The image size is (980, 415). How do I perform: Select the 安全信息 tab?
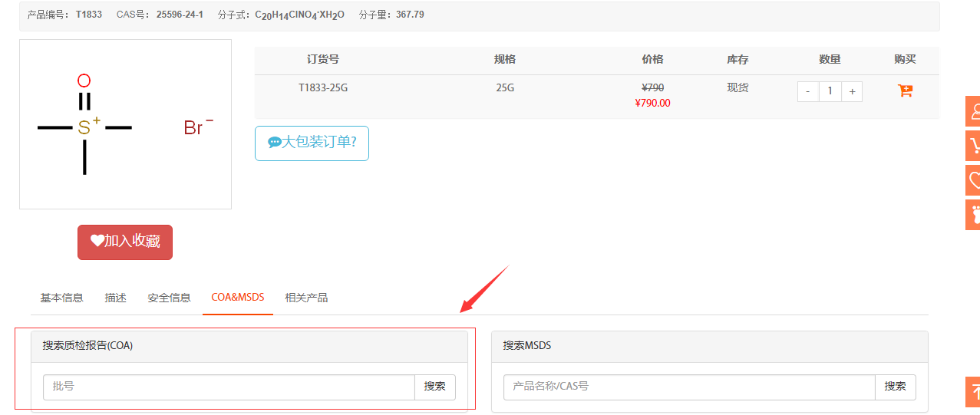[169, 298]
